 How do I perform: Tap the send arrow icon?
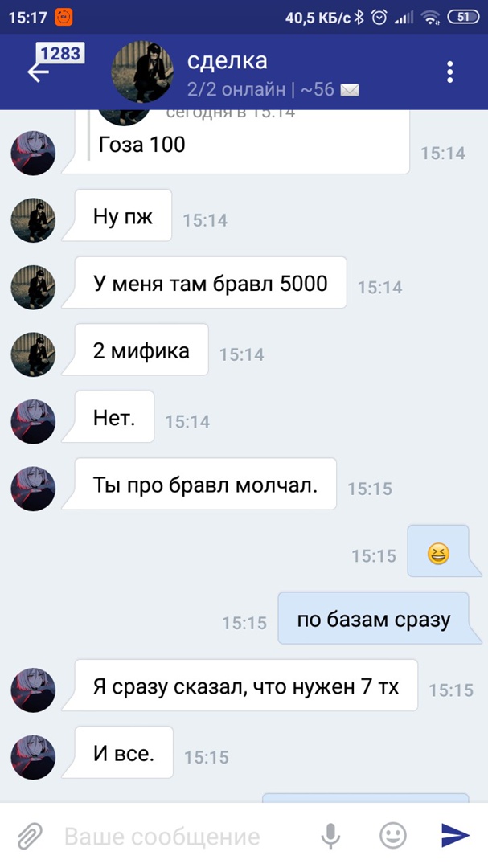(455, 835)
